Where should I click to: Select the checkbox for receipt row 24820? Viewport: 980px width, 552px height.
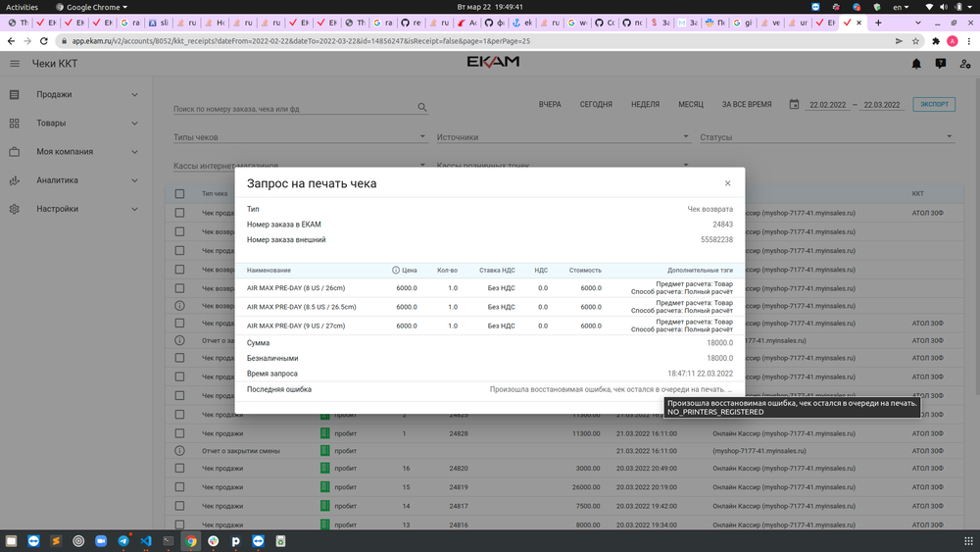(179, 469)
